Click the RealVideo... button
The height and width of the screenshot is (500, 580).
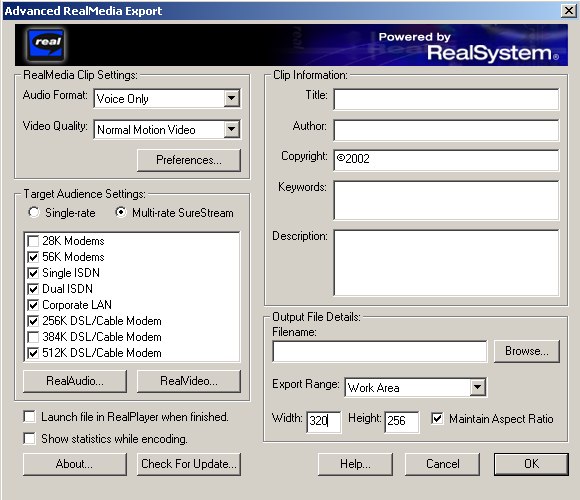tap(189, 381)
